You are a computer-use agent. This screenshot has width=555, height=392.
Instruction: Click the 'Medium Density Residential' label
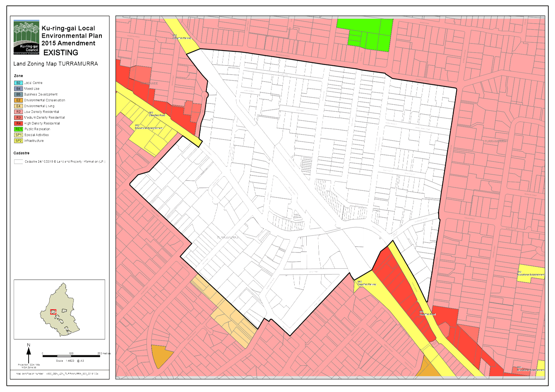pos(44,118)
